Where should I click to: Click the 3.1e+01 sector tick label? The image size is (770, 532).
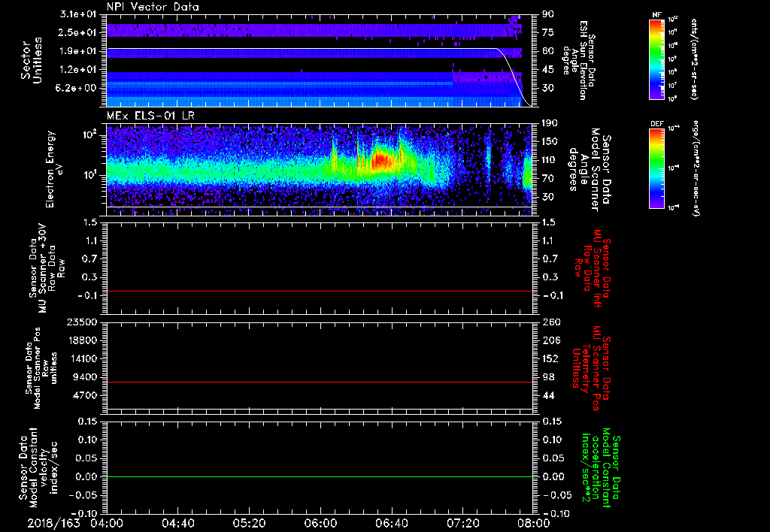[x=78, y=14]
